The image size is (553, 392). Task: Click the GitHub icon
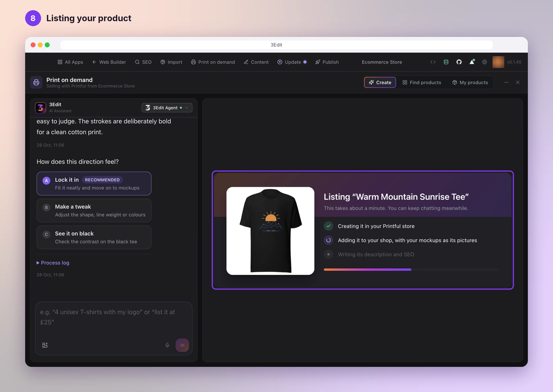click(x=459, y=62)
